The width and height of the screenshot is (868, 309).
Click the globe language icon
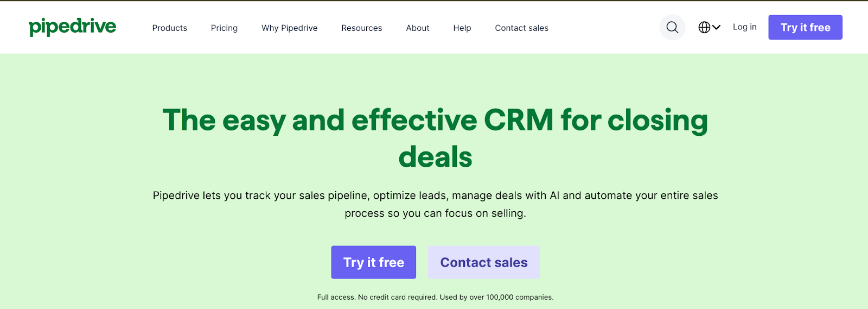click(x=704, y=27)
